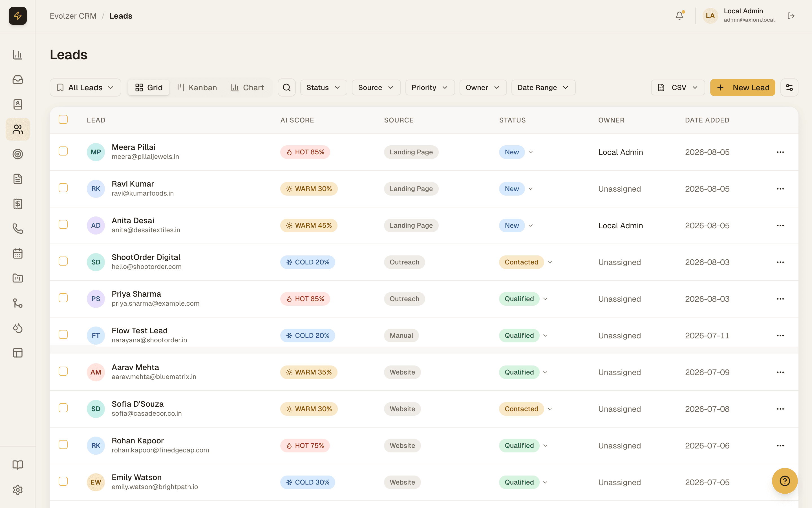Open the workflow branch sidebar icon
Image resolution: width=812 pixels, height=508 pixels.
(18, 303)
